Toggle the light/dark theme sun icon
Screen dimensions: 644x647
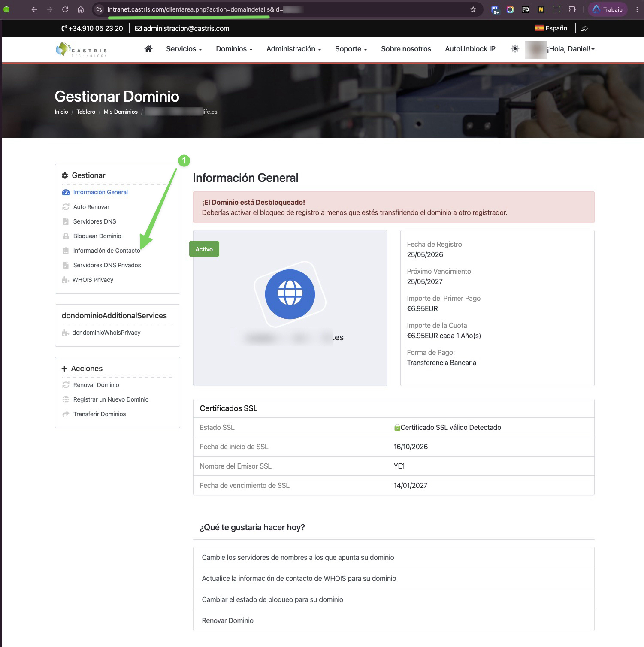click(515, 49)
